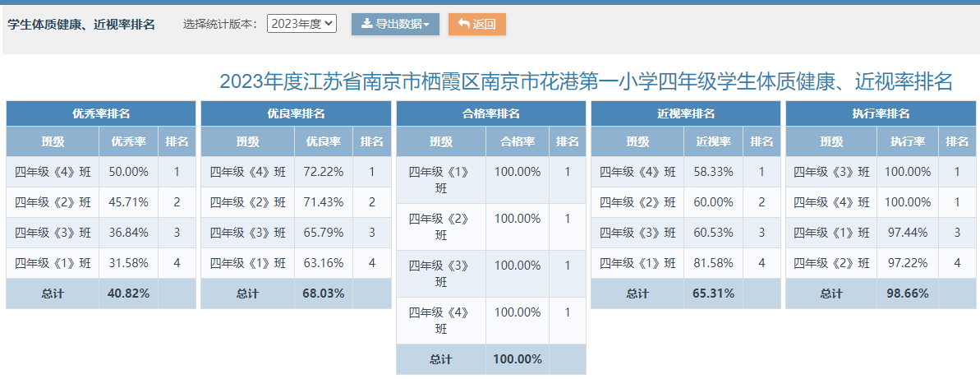
Task: Select the 优良率排名 table header
Action: [x=297, y=113]
